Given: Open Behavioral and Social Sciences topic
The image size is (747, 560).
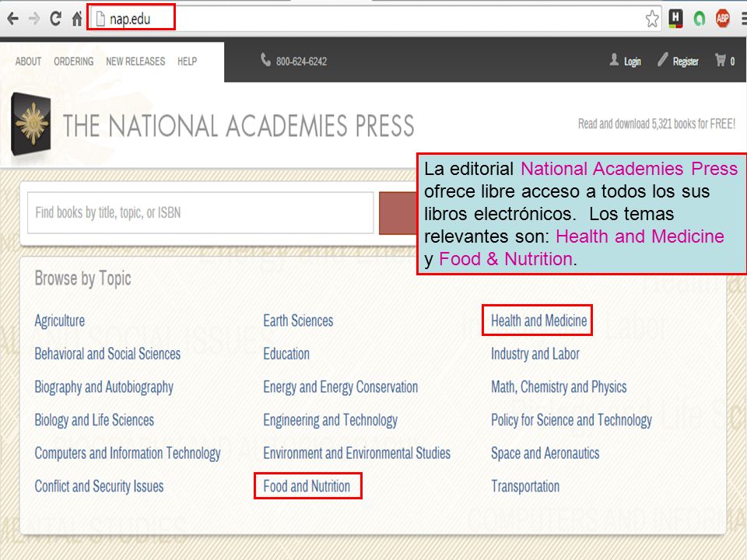Looking at the screenshot, I should 107,354.
